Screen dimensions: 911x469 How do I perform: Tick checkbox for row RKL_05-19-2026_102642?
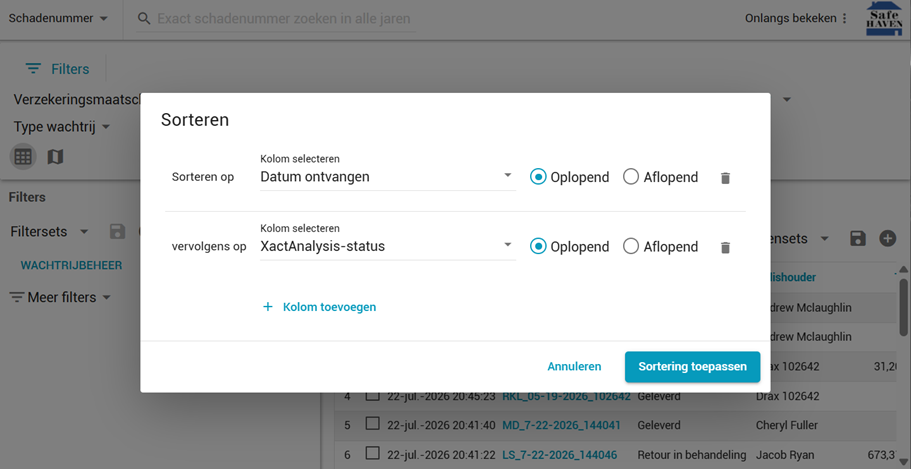click(372, 396)
